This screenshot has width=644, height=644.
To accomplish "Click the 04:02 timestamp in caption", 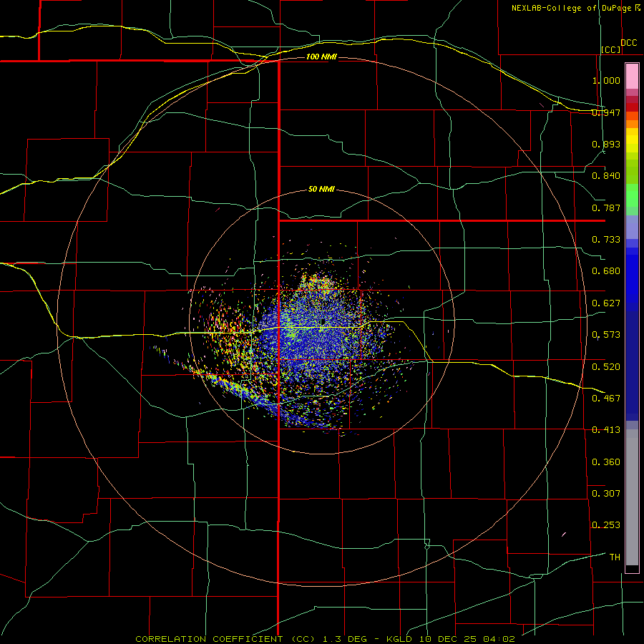I will coord(499,639).
